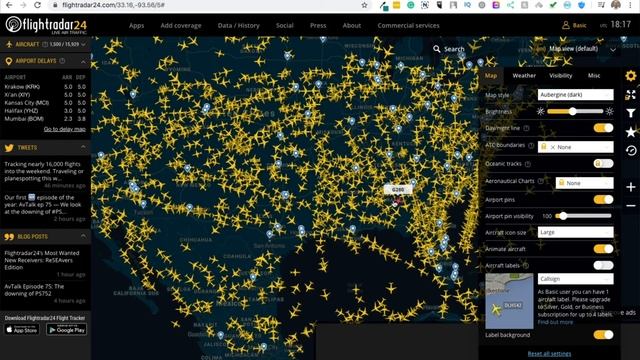Click the Twitter bird icon beside Tweets
This screenshot has height=360, width=640.
coord(9,148)
